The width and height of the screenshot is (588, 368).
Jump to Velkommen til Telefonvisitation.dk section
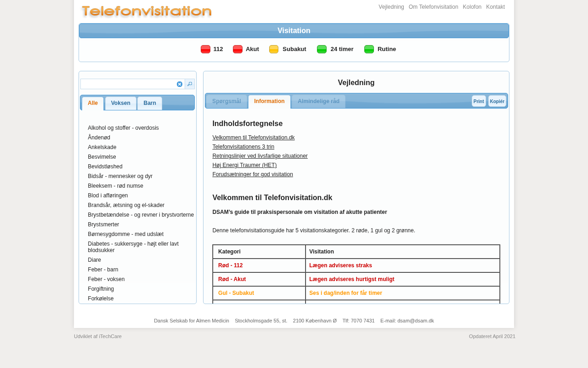tap(254, 138)
